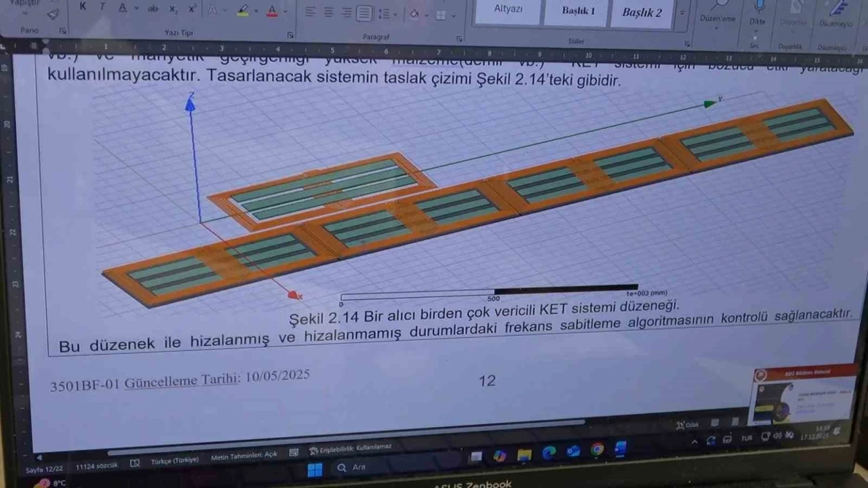
Task: Expand the line spacing dropdown
Action: click(x=395, y=14)
